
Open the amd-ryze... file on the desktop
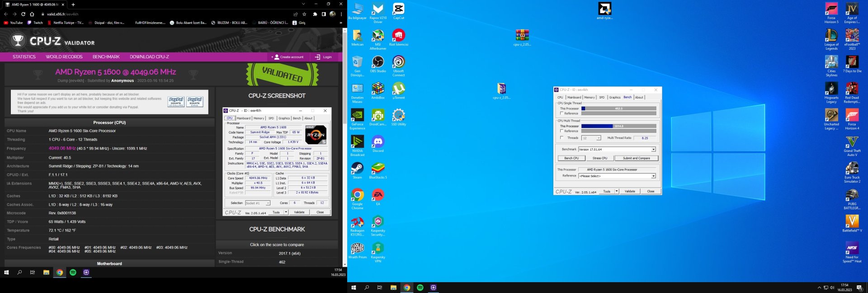604,12
